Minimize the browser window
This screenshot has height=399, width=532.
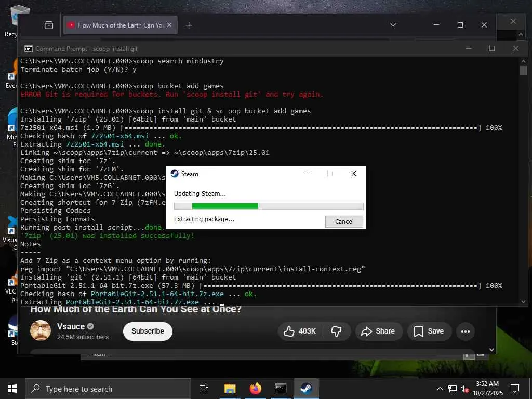(436, 25)
